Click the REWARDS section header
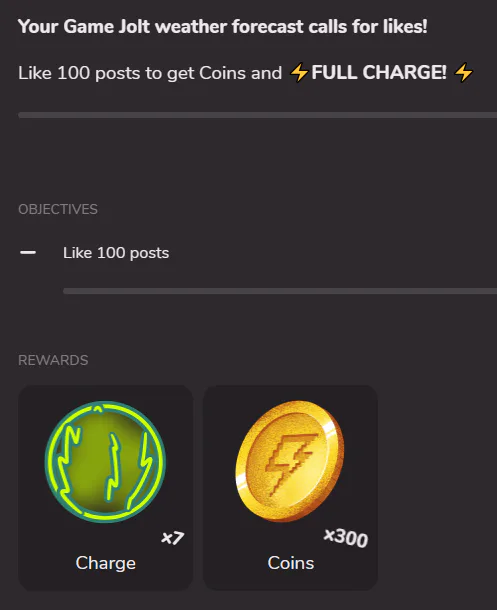Viewport: 497px width, 610px height. point(53,360)
